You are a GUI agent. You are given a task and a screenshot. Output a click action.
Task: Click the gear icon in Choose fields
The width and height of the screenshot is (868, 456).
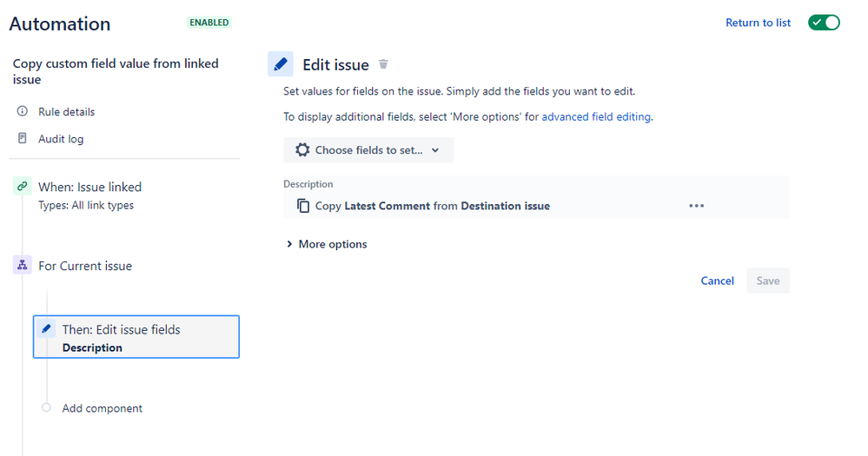pos(302,150)
